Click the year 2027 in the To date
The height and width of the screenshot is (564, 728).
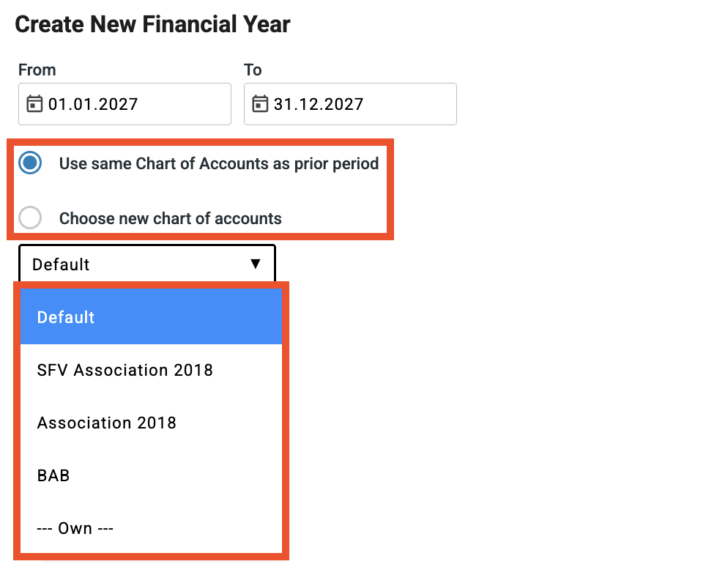[345, 104]
